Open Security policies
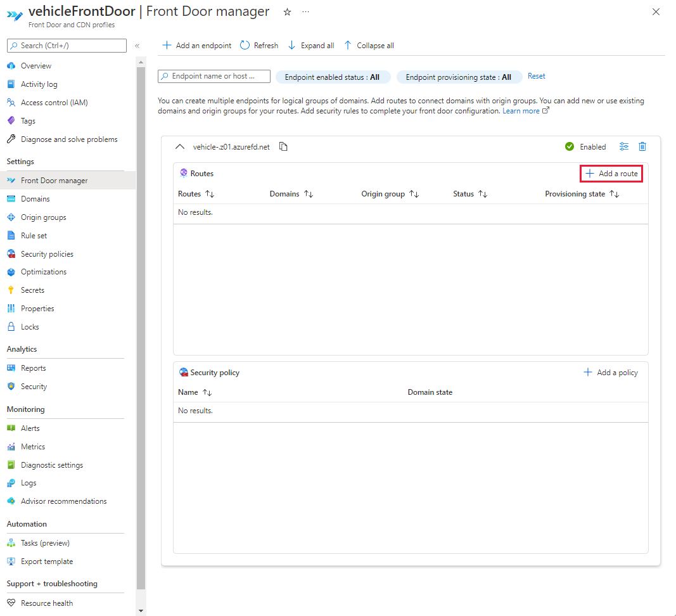Image resolution: width=676 pixels, height=616 pixels. tap(47, 254)
